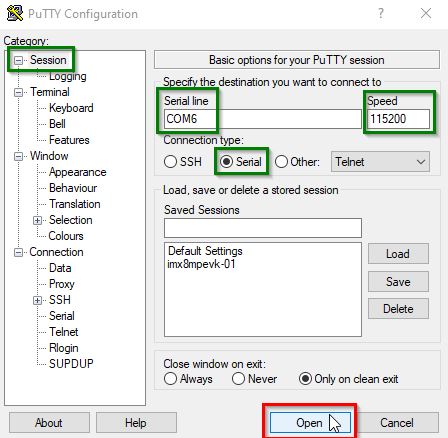This screenshot has width=448, height=438.
Task: Open the Behaviour category
Action: [x=73, y=188]
